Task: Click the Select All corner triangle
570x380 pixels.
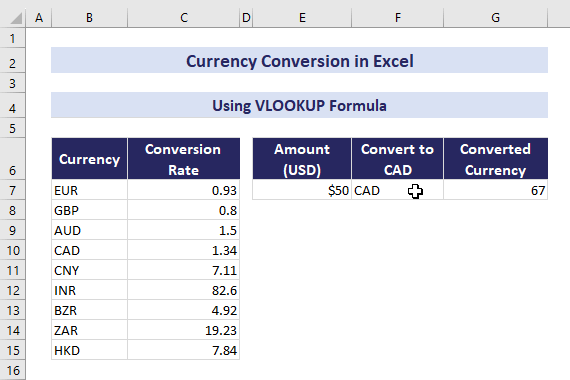Action: click(x=16, y=18)
